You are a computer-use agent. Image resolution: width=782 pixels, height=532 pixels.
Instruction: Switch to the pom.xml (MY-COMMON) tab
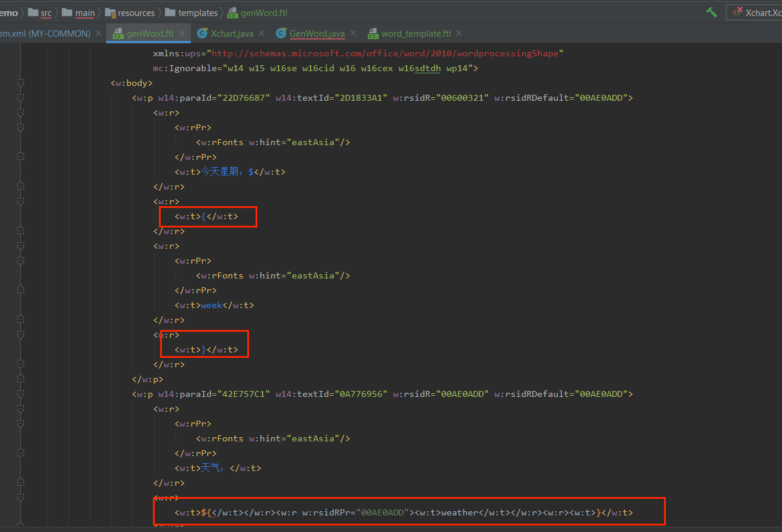point(44,33)
